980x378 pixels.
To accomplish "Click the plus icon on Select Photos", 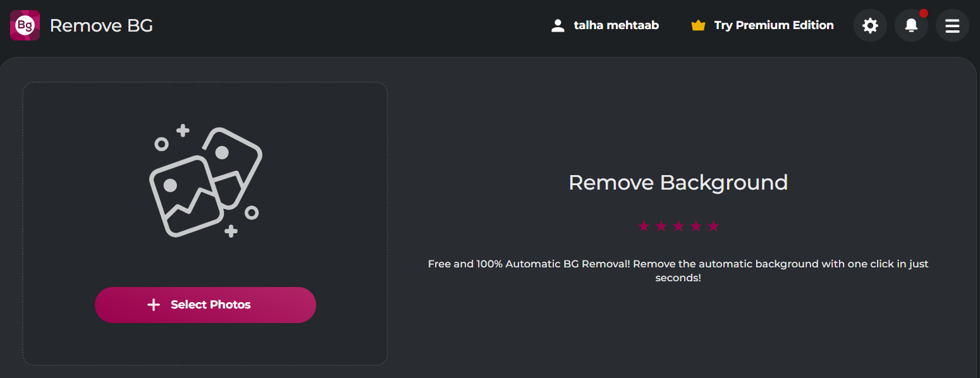I will click(x=154, y=305).
